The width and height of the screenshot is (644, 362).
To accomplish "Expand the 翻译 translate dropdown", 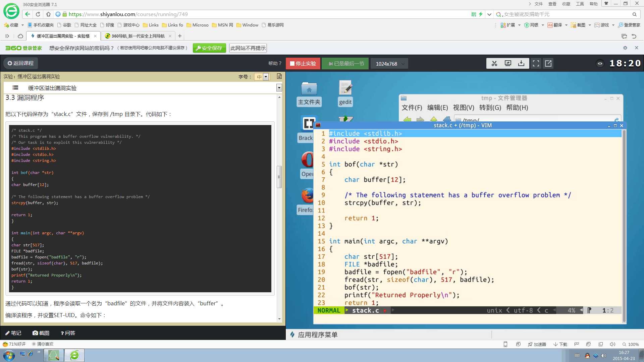I will click(x=566, y=25).
